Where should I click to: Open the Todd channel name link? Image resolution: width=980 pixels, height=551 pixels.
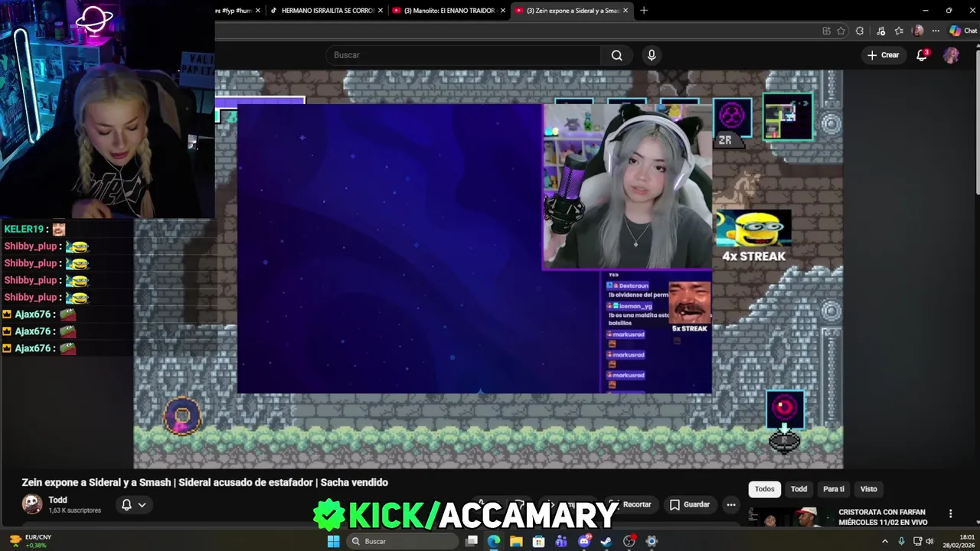pyautogui.click(x=57, y=500)
